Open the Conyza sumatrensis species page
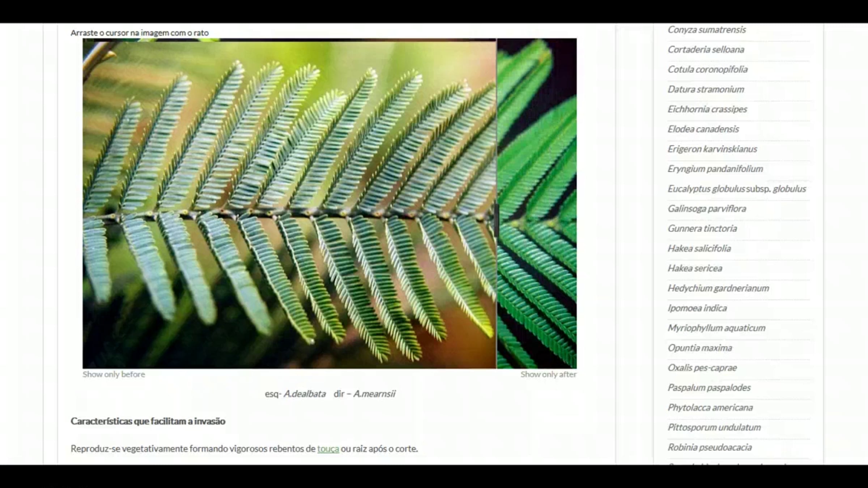Viewport: 868px width, 488px height. [x=706, y=30]
